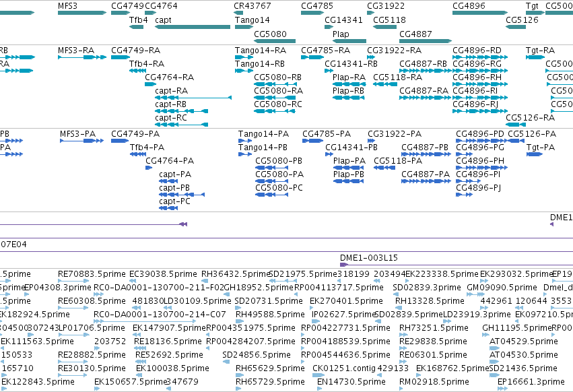Click the CG5118 gene label
573x392 pixels.
coord(390,20)
